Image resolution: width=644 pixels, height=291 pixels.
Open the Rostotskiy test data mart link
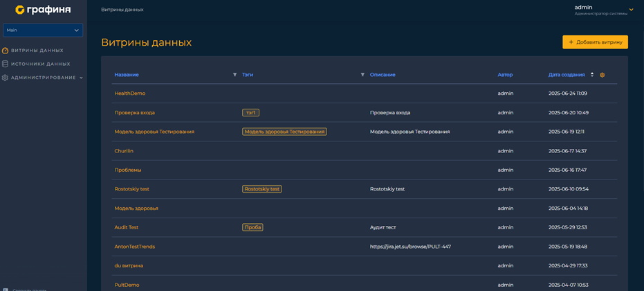132,189
